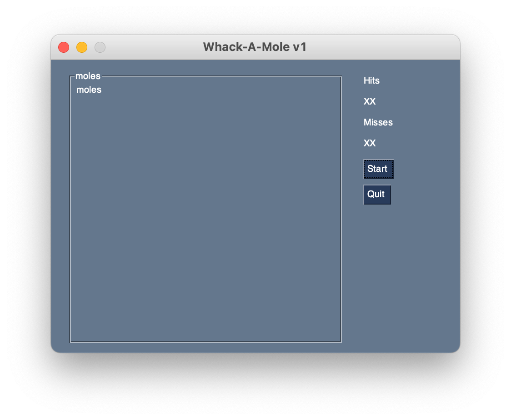Click the right border of moles frame

click(x=341, y=209)
